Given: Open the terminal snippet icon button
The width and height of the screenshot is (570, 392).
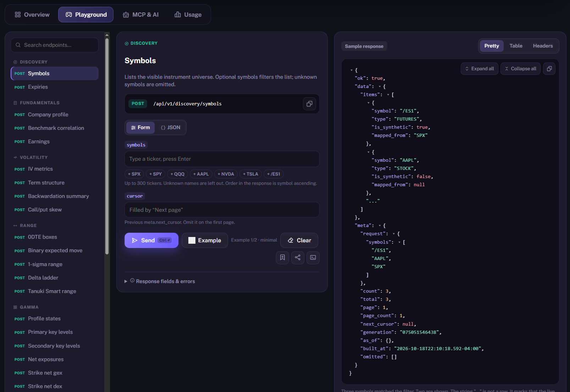Looking at the screenshot, I should (313, 258).
